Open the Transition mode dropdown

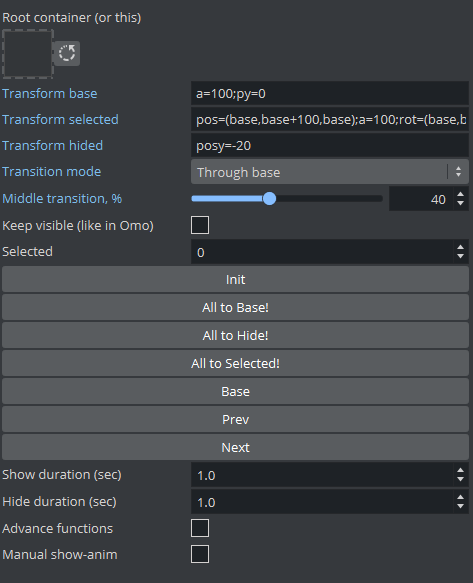coord(330,172)
